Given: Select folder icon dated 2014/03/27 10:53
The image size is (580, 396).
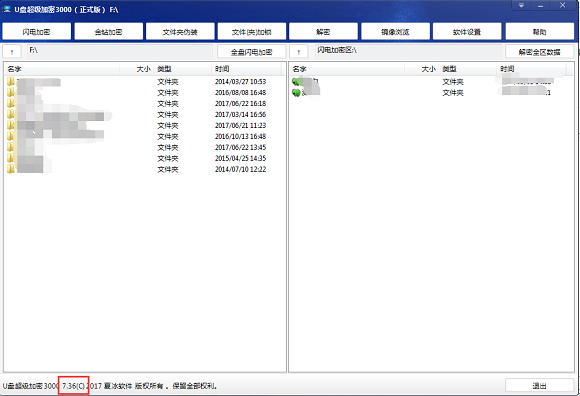Looking at the screenshot, I should pos(11,81).
